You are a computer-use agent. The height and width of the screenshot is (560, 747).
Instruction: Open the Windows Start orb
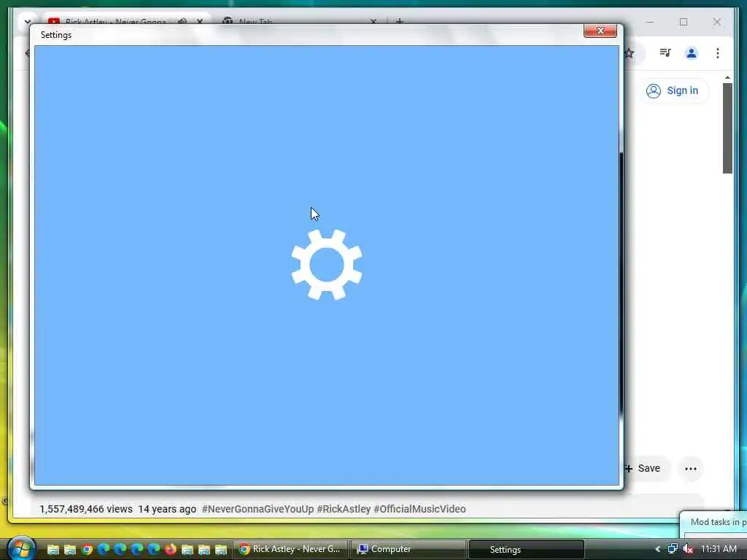coord(20,548)
